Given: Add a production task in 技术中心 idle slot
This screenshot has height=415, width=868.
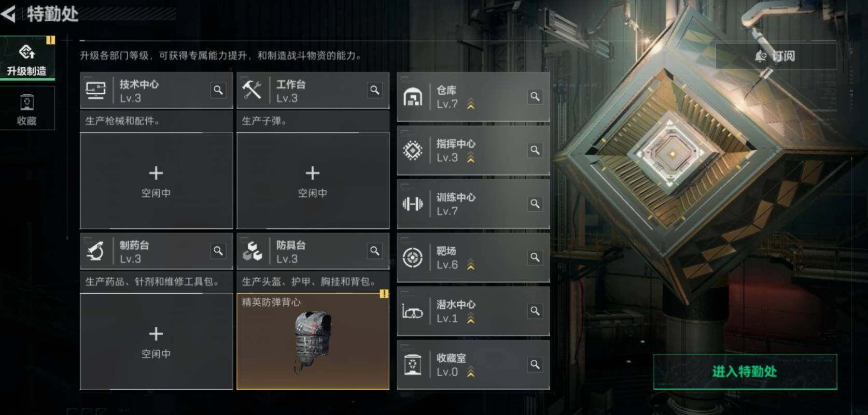Looking at the screenshot, I should click(x=156, y=181).
